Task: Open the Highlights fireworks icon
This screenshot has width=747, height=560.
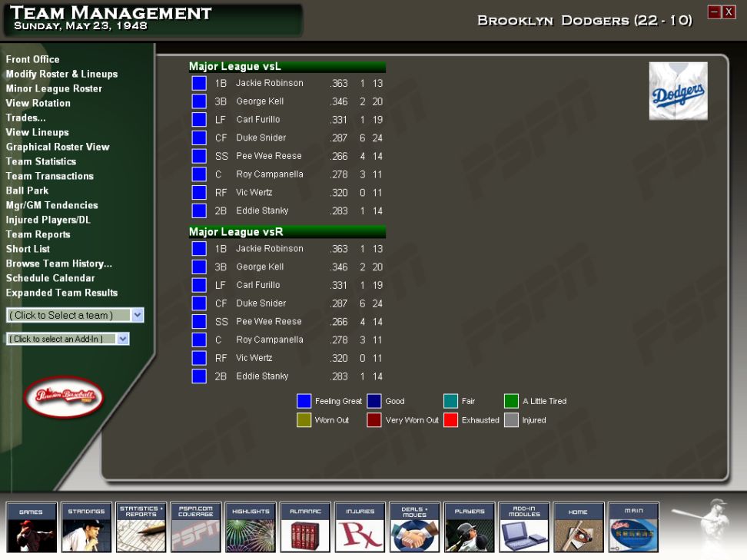Action: pyautogui.click(x=251, y=527)
